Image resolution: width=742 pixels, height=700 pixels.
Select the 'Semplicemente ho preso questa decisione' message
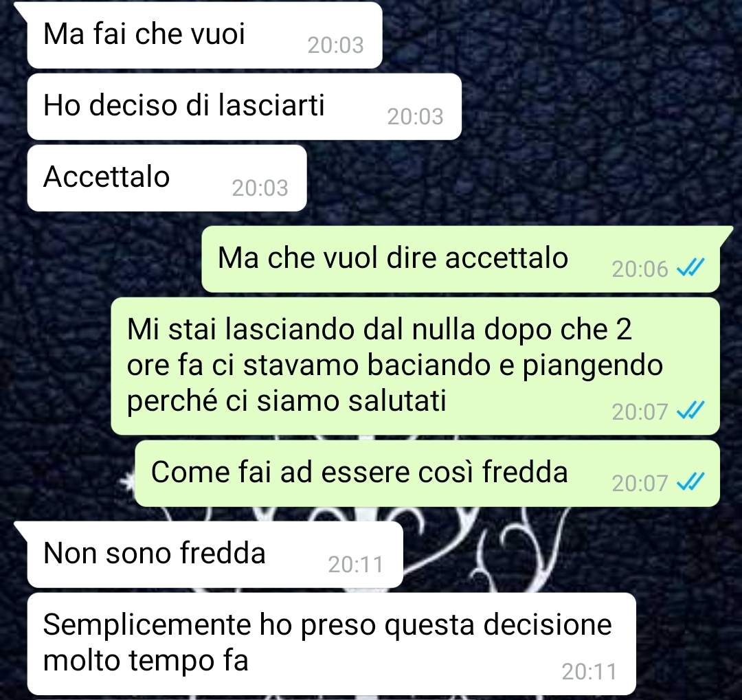tap(331, 644)
